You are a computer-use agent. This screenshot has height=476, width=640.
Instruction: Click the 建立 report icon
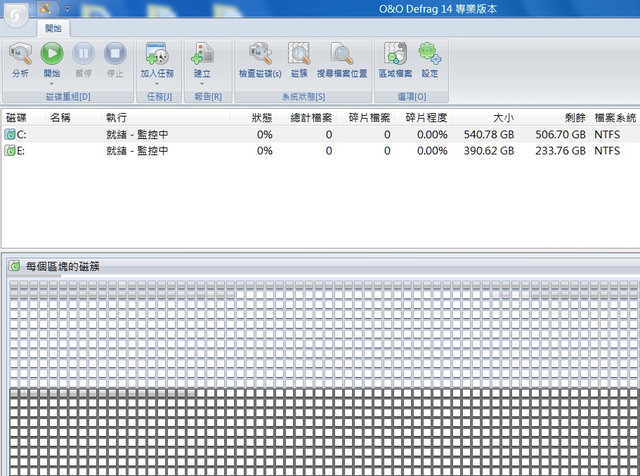click(x=202, y=53)
